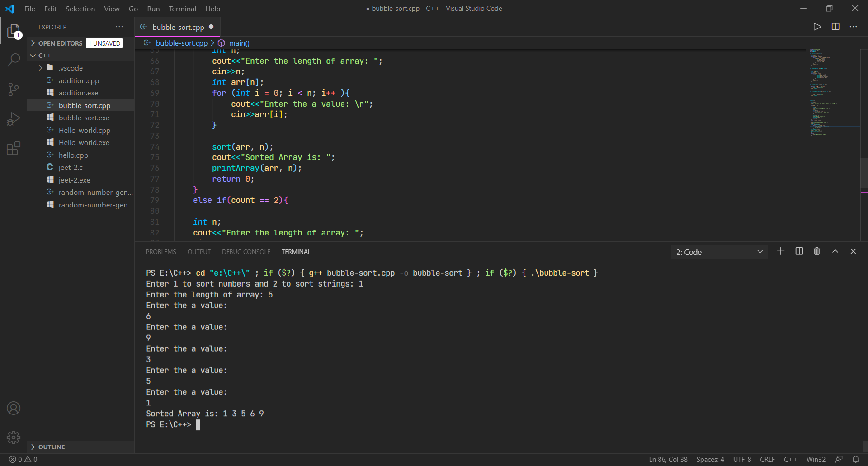This screenshot has width=868, height=466.
Task: Click the 1 UNSAVED badge
Action: [x=104, y=43]
